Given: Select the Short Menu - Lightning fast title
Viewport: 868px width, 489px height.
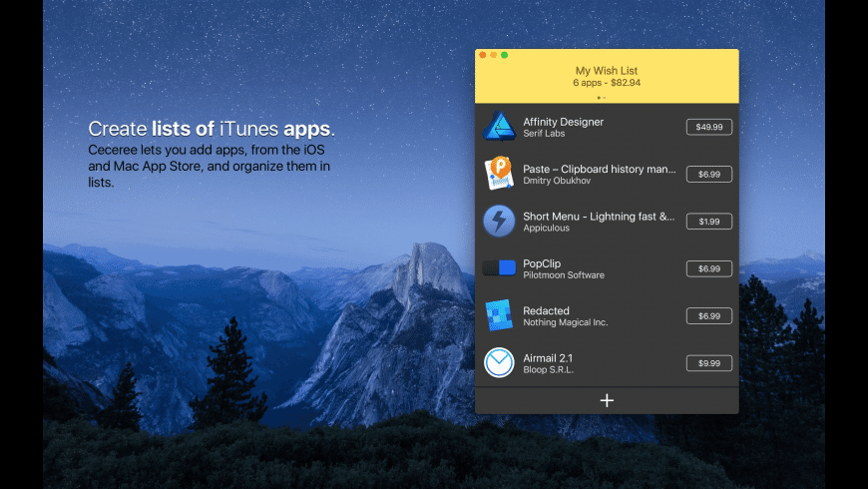Looking at the screenshot, I should [599, 217].
